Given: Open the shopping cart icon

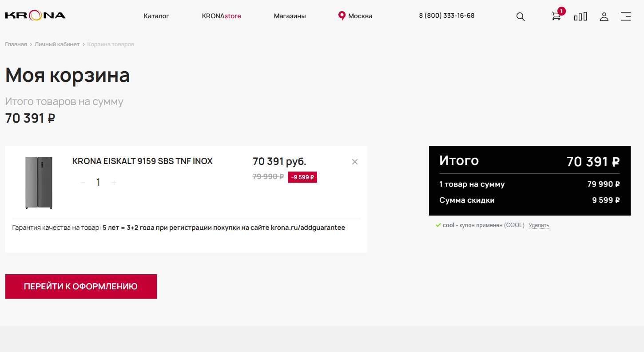Looking at the screenshot, I should coord(556,16).
